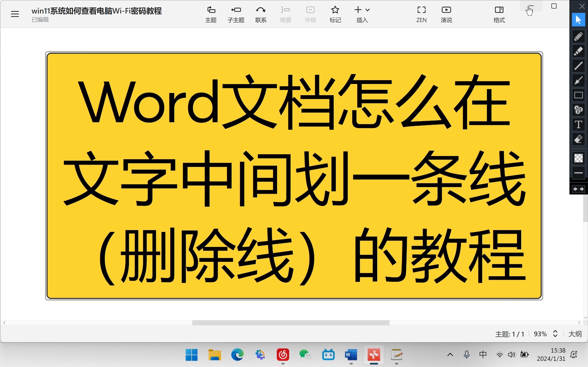Switch to the rectangle drawing tool

click(578, 95)
